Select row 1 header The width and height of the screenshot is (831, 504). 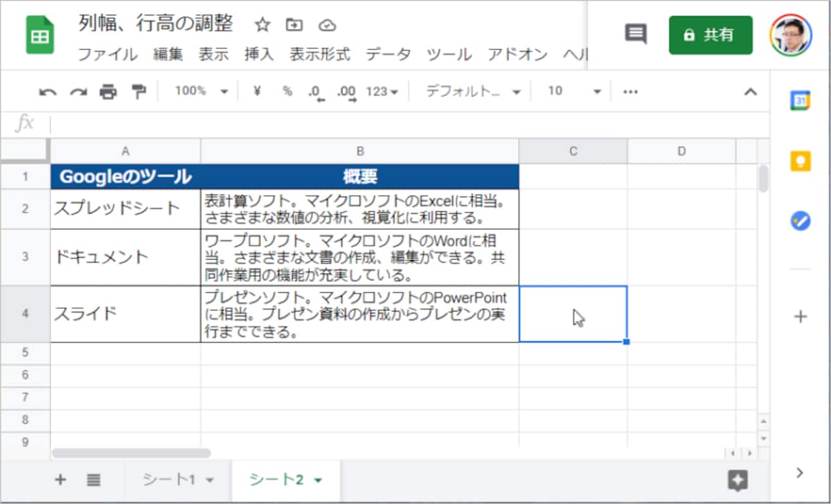point(25,177)
